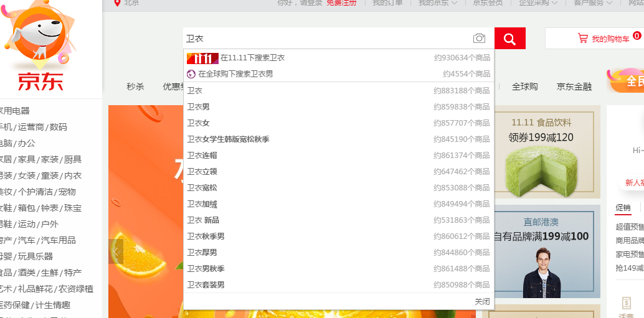Click the shopping cart icon
644x318 pixels.
click(x=582, y=39)
